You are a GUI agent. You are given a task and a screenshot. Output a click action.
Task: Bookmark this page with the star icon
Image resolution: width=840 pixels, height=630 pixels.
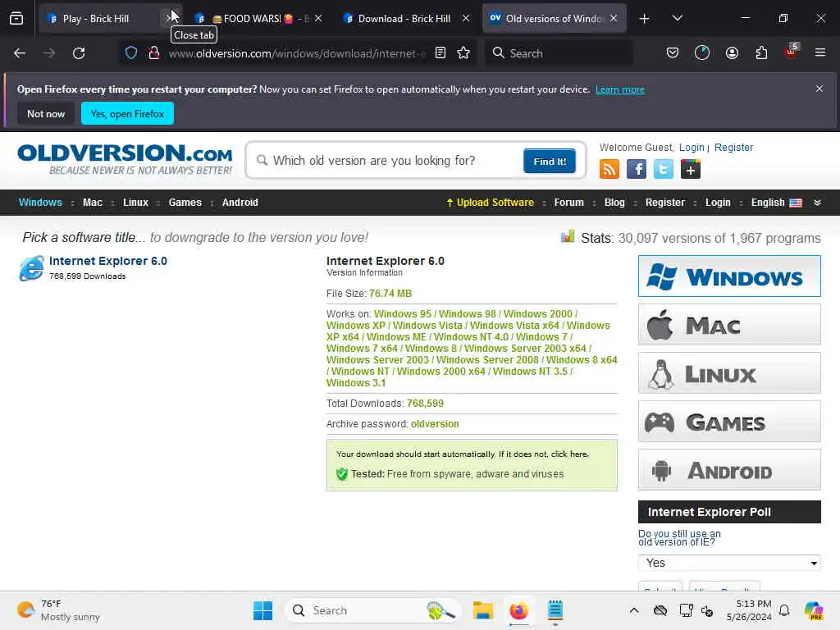point(463,53)
